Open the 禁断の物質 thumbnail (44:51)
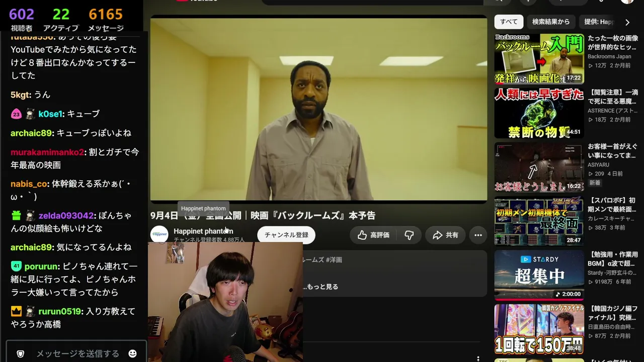644x362 pixels. point(539,113)
